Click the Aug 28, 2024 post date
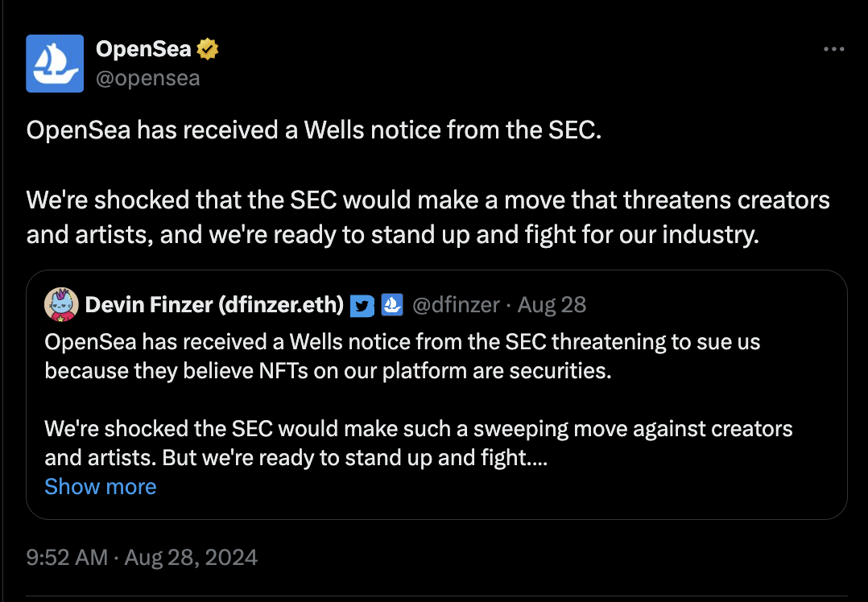 click(192, 558)
